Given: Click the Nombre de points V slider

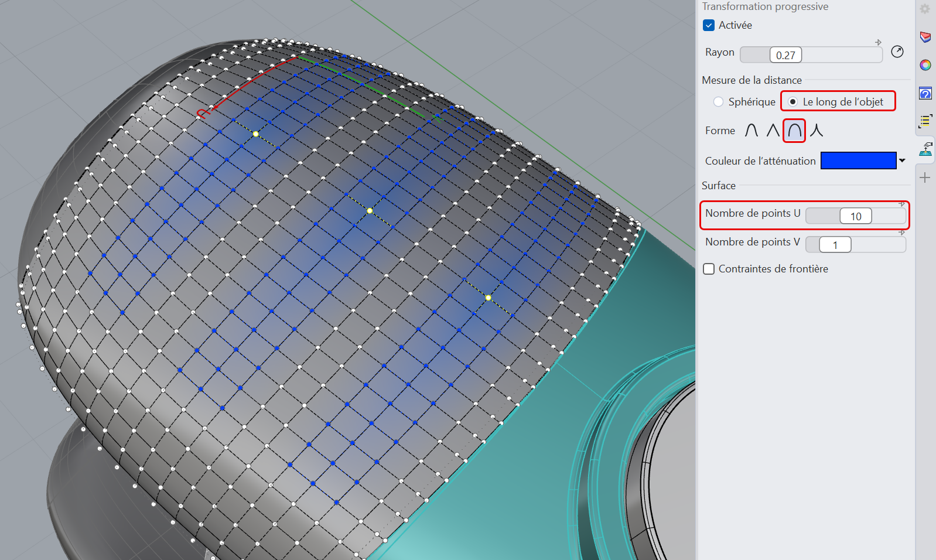Looking at the screenshot, I should click(856, 245).
